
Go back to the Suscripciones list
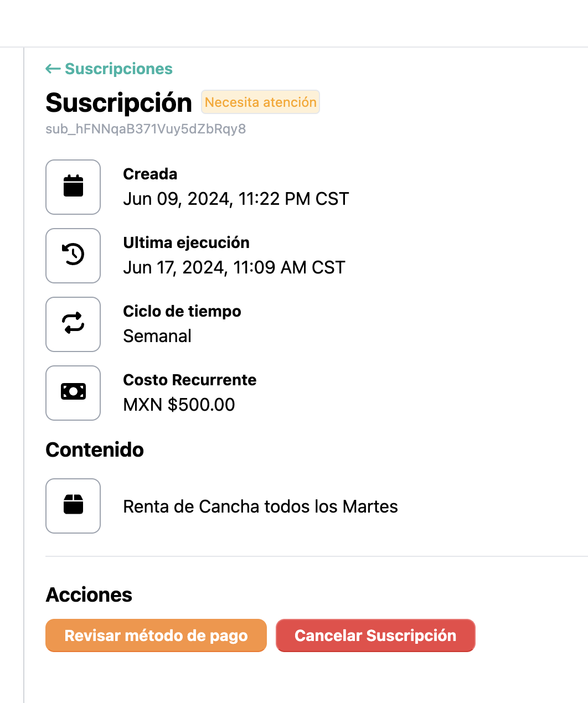pyautogui.click(x=118, y=69)
